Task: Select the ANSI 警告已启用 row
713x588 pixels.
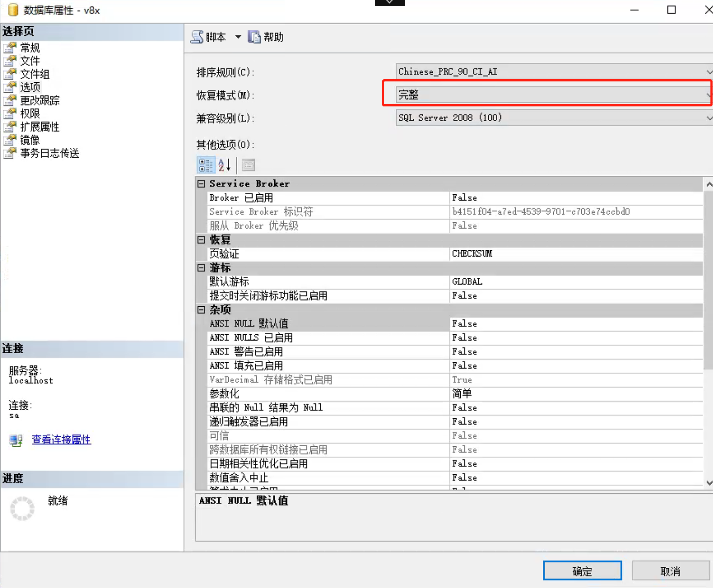Action: click(455, 352)
